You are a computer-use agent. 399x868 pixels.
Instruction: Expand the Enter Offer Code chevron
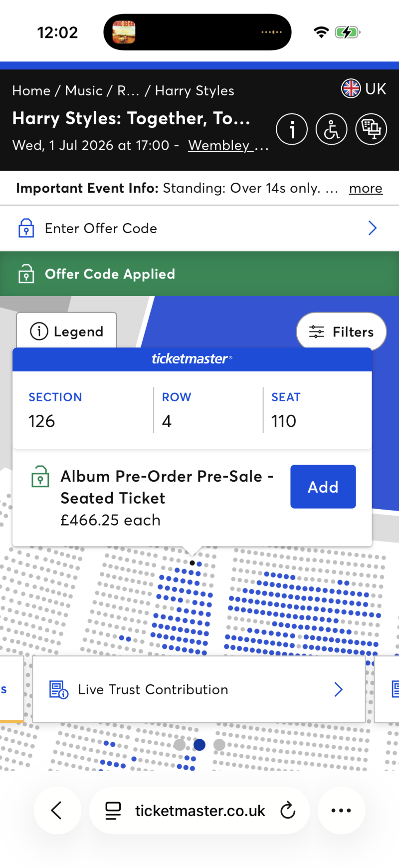(372, 228)
